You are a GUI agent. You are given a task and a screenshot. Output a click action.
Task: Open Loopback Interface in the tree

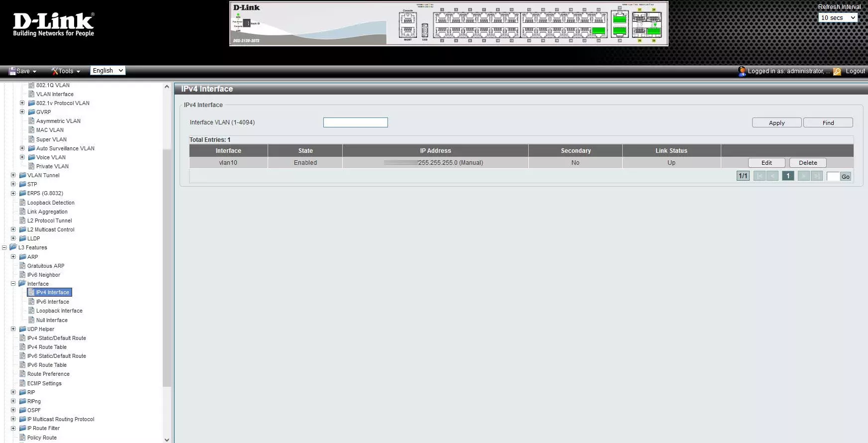tap(59, 311)
